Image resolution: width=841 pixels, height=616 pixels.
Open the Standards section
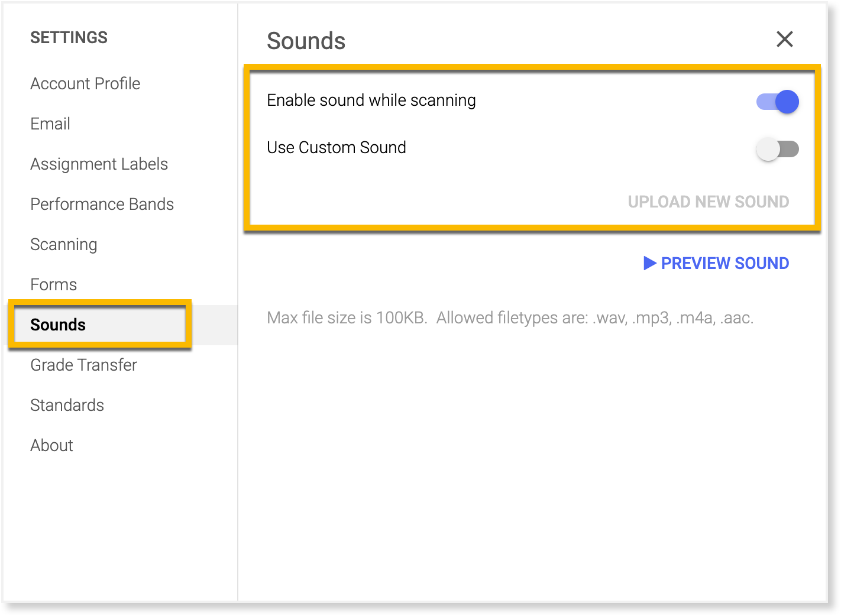(67, 406)
